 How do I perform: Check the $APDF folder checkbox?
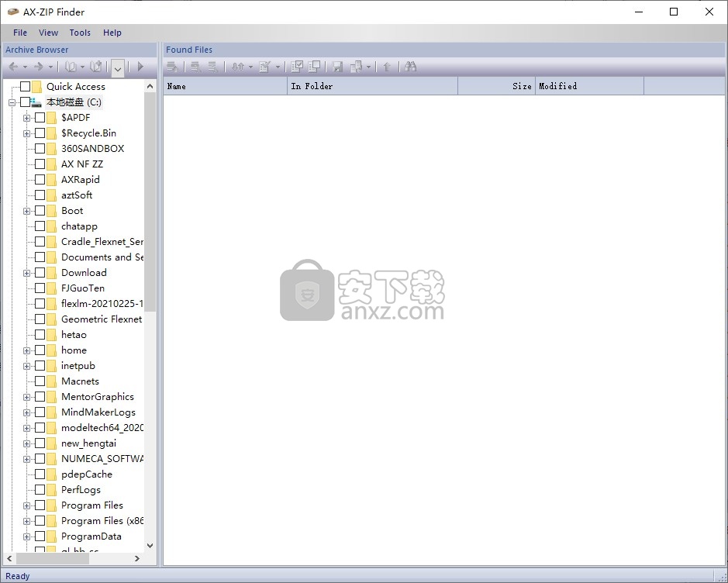tap(40, 117)
